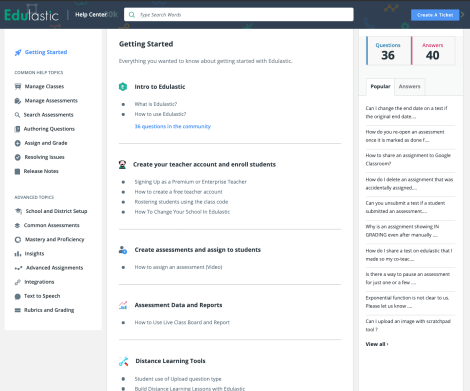Open question about unsubmitting a student test
The image size is (470, 391).
click(x=405, y=207)
